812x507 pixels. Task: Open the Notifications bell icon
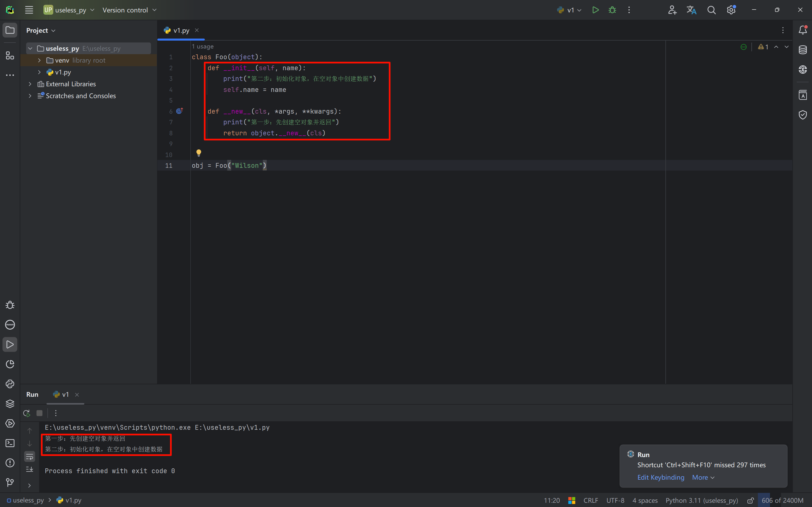803,30
